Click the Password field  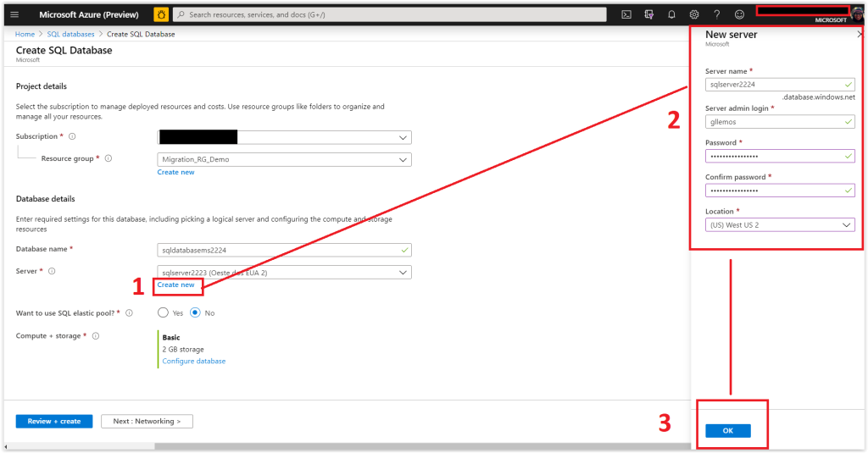780,156
